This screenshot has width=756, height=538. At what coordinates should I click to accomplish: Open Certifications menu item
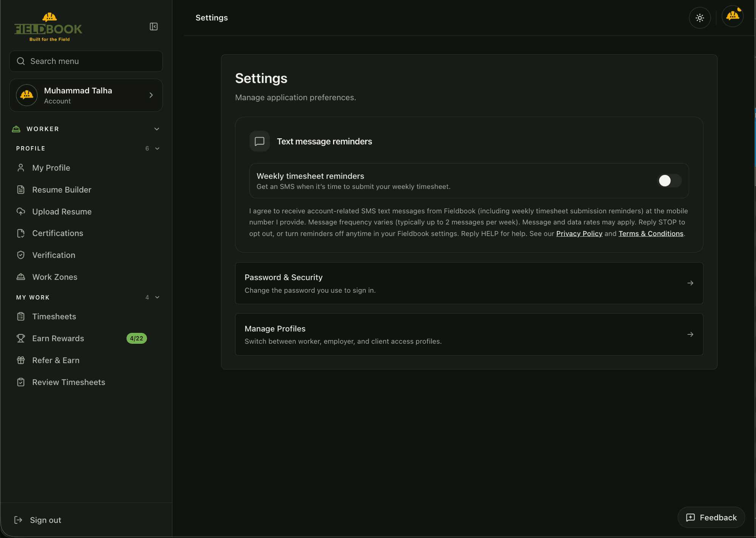(86, 233)
